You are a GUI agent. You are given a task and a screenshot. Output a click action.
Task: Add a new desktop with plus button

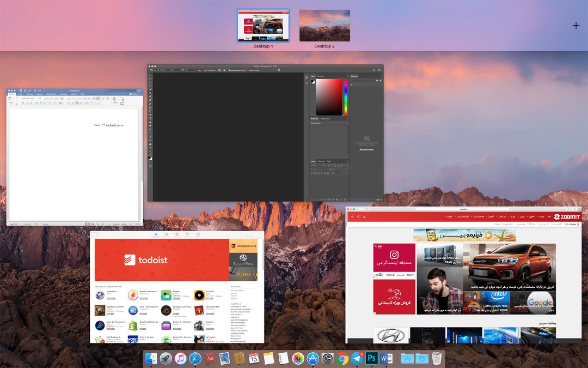pos(576,26)
